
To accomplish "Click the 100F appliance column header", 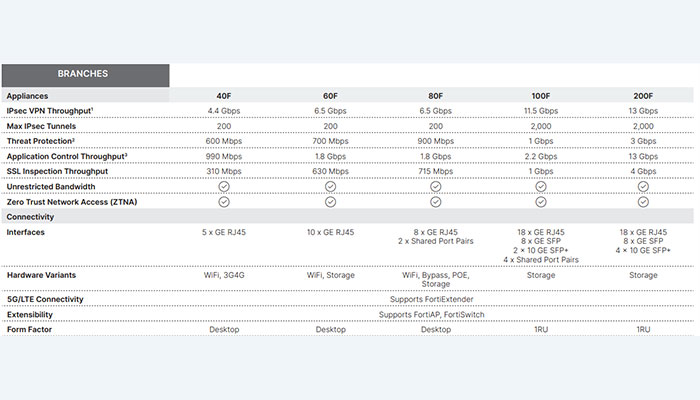I will click(541, 96).
